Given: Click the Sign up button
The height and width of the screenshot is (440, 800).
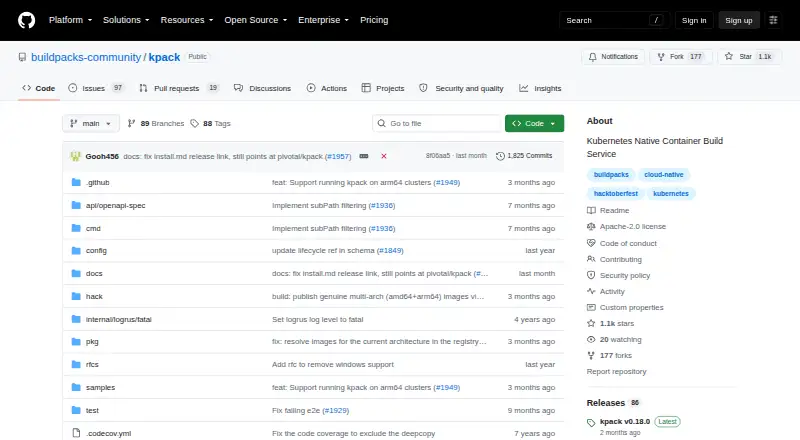Looking at the screenshot, I should pyautogui.click(x=739, y=20).
